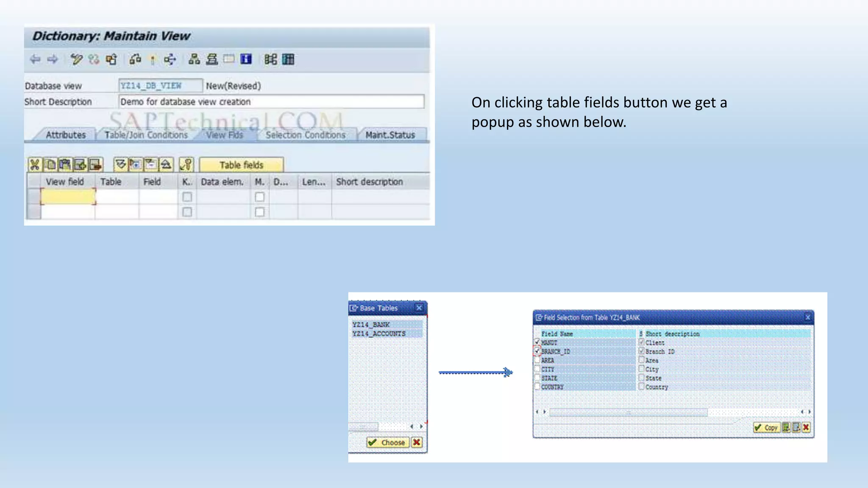Click the navigation stack icon in the toolbar

tap(212, 59)
